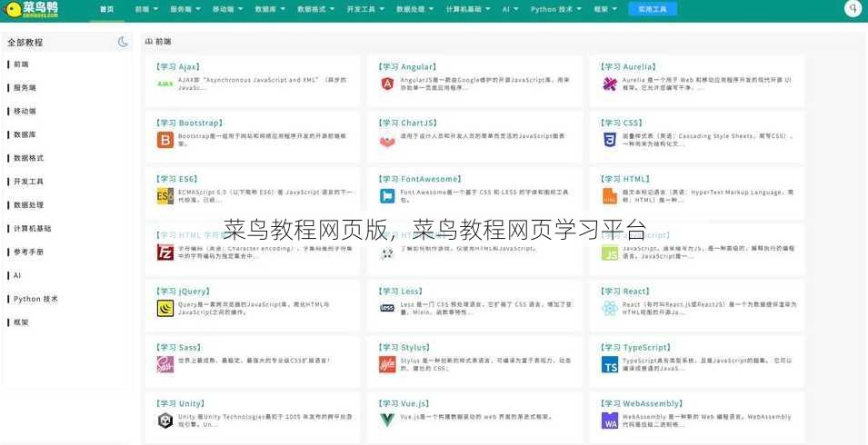
Task: Click the Vue.js green V icon
Action: click(x=387, y=420)
